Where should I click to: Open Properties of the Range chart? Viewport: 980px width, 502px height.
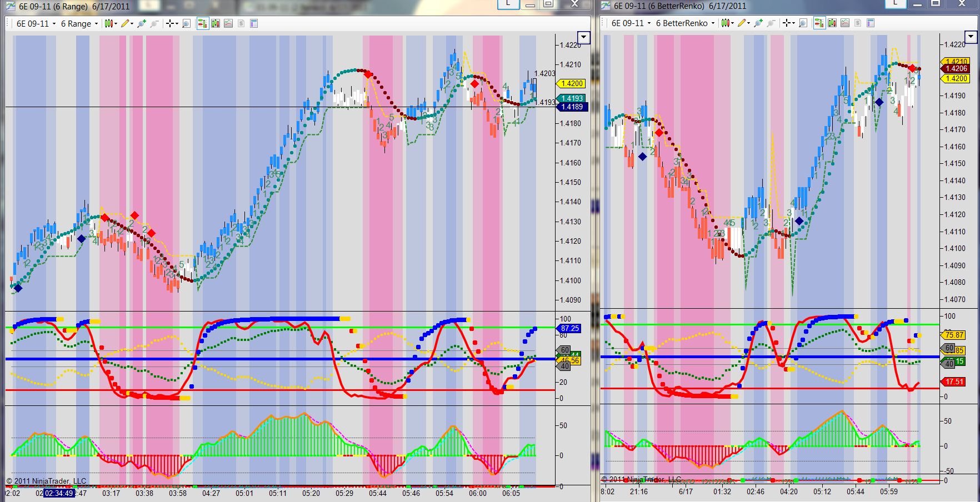point(254,23)
